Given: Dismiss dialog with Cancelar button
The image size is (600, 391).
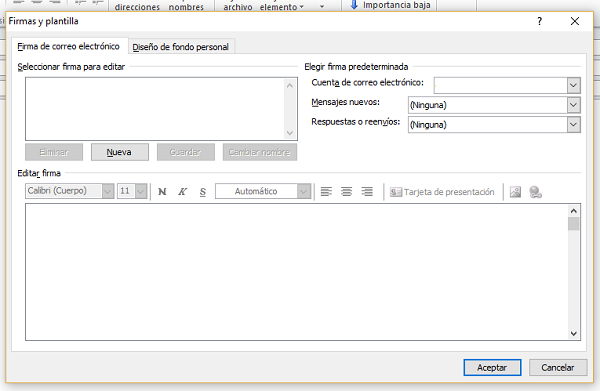Looking at the screenshot, I should point(558,368).
